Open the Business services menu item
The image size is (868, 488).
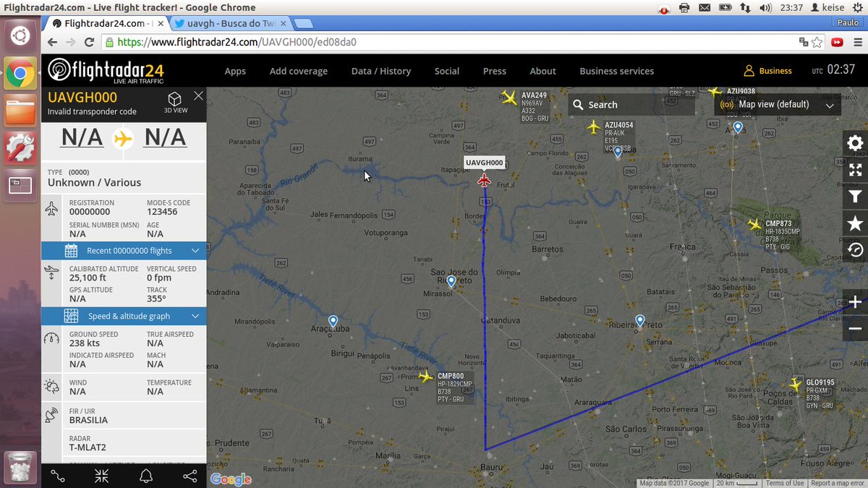tap(617, 71)
